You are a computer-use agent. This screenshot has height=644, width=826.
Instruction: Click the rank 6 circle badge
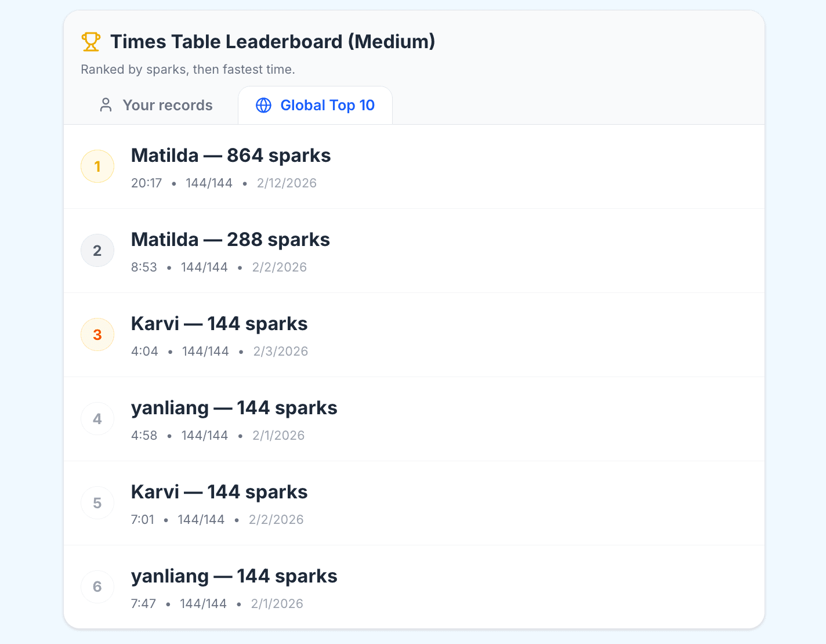(97, 587)
